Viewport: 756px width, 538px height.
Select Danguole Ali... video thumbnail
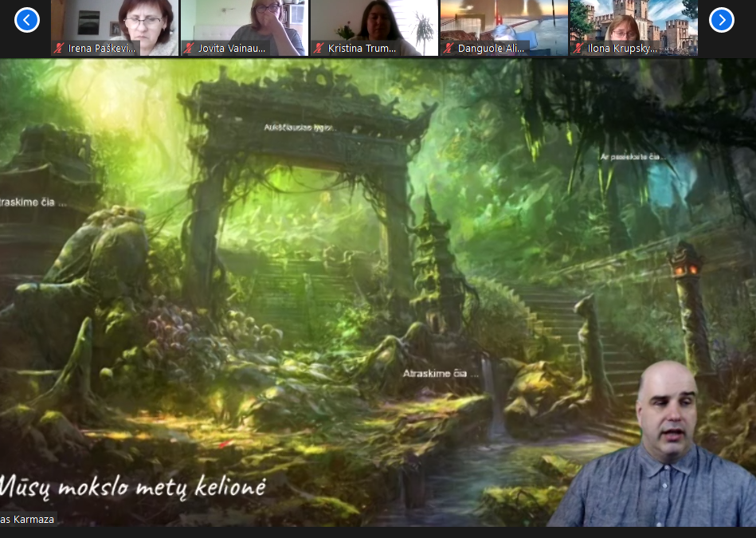[x=503, y=28]
